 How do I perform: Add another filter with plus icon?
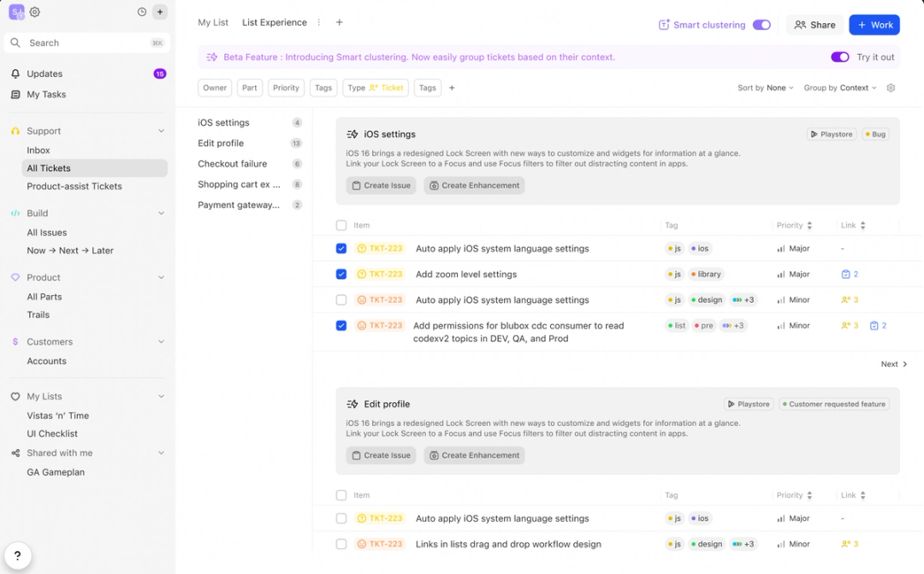coord(452,88)
